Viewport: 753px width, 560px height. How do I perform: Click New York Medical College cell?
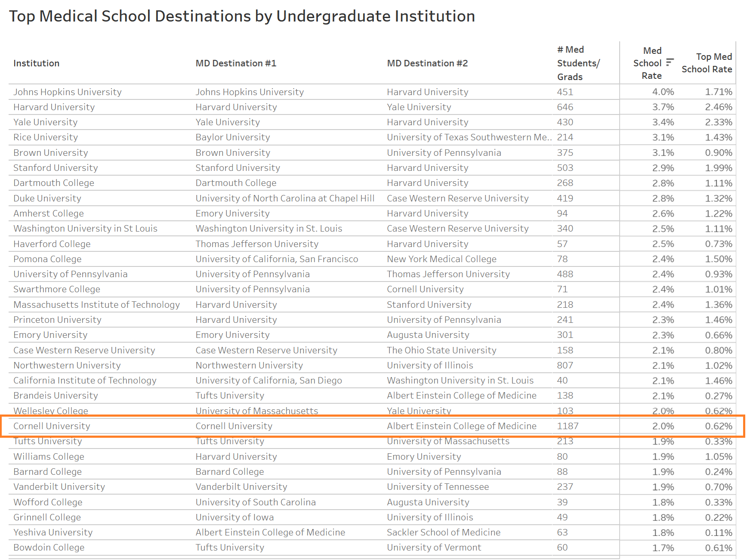tap(441, 259)
